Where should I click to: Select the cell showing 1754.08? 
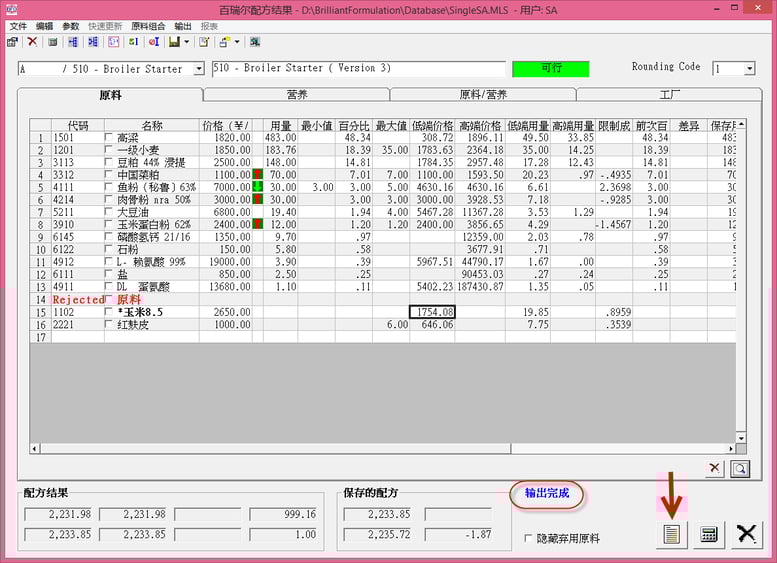432,312
